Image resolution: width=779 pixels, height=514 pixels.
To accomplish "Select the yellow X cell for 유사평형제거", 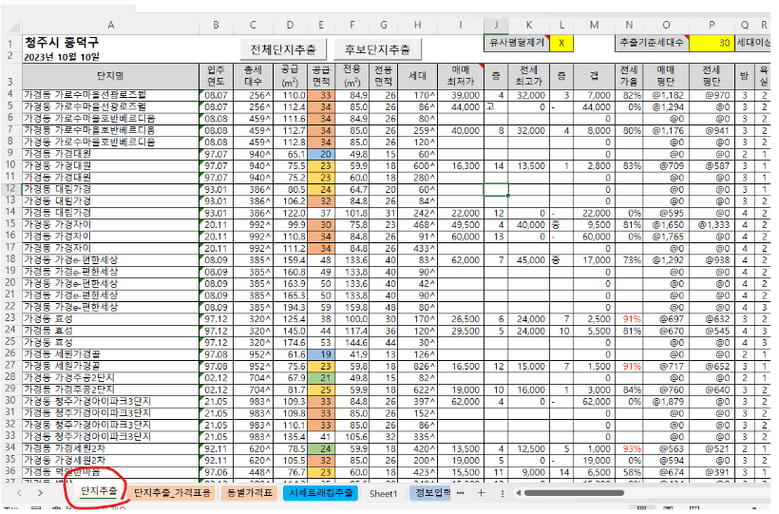I will (561, 43).
